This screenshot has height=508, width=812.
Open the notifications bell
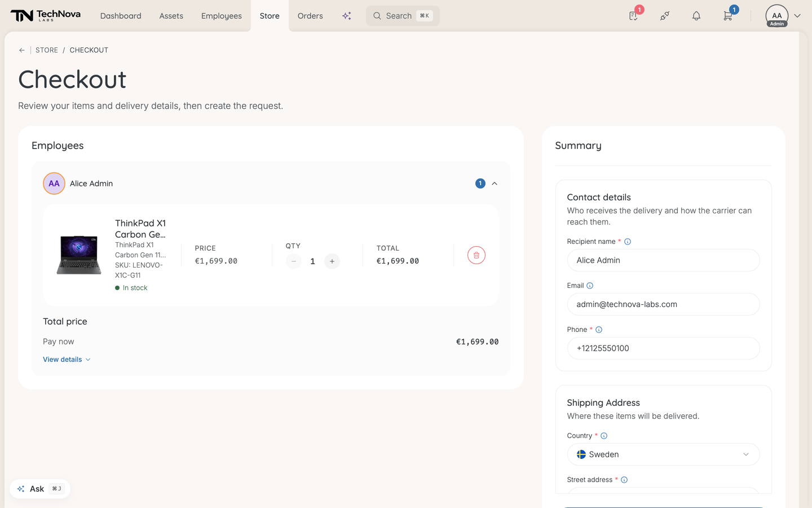click(x=696, y=16)
